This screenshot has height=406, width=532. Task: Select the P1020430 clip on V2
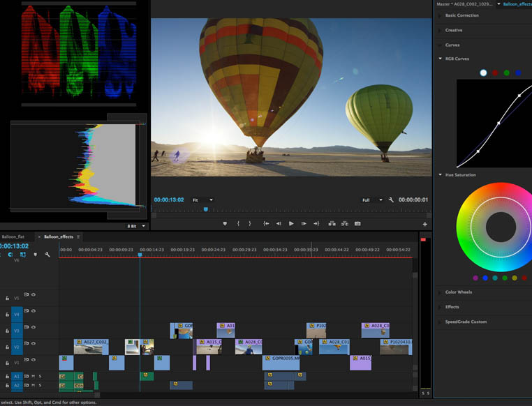click(396, 347)
